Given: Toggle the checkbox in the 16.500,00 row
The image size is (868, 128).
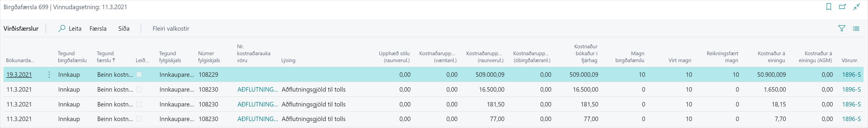Looking at the screenshot, I should tap(139, 89).
